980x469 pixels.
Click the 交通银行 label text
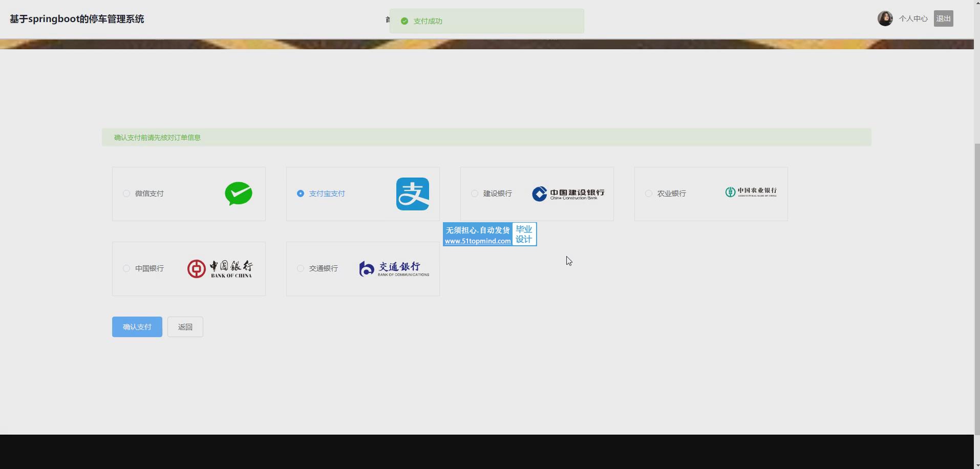click(x=324, y=268)
